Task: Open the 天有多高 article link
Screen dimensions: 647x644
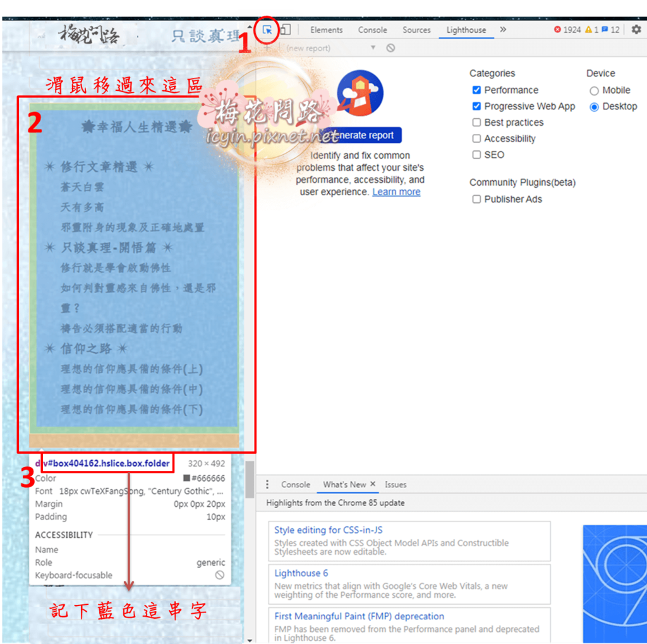Action: pyautogui.click(x=82, y=207)
